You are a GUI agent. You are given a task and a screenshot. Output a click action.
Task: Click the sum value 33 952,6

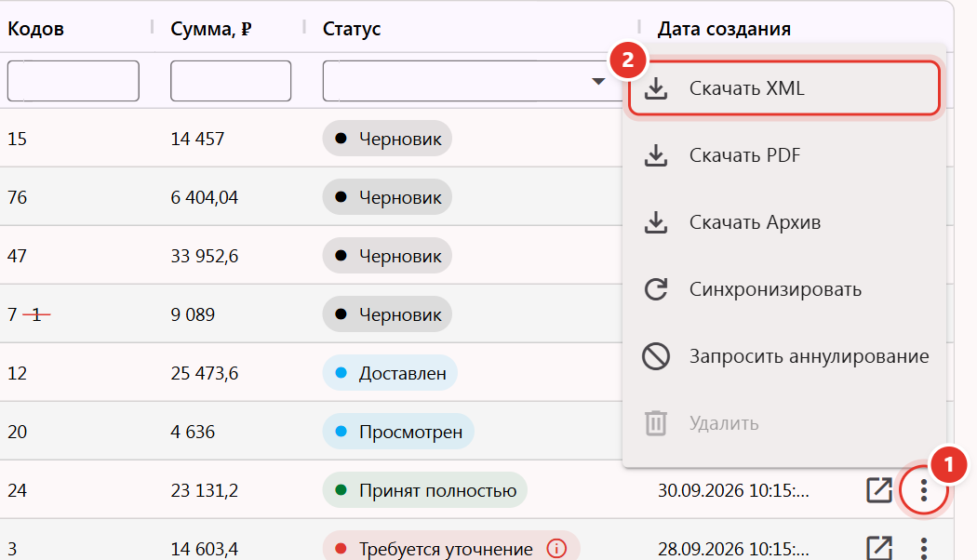tap(205, 256)
